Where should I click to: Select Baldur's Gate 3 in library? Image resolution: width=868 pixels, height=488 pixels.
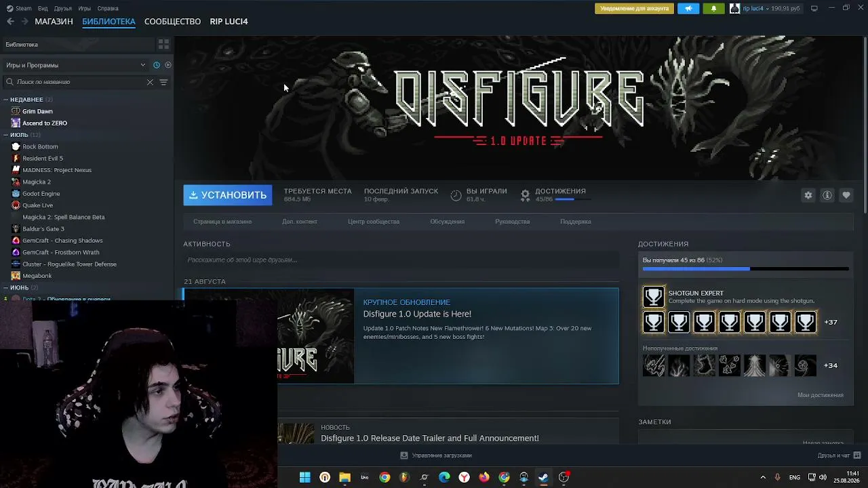click(x=43, y=229)
